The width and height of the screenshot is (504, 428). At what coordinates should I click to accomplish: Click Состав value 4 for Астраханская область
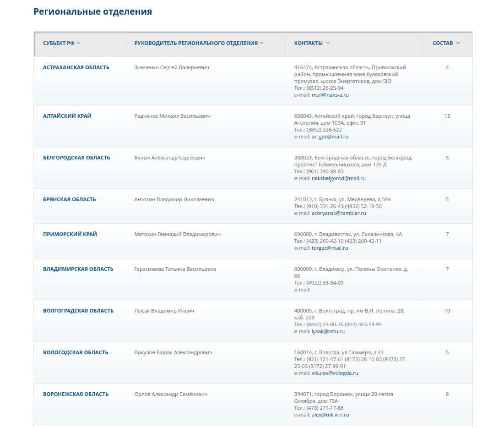(x=447, y=67)
